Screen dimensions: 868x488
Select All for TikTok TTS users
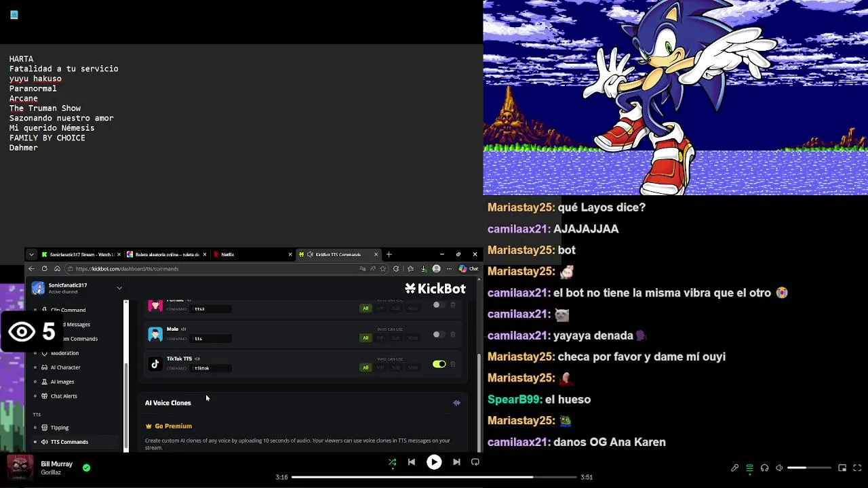[x=366, y=367]
